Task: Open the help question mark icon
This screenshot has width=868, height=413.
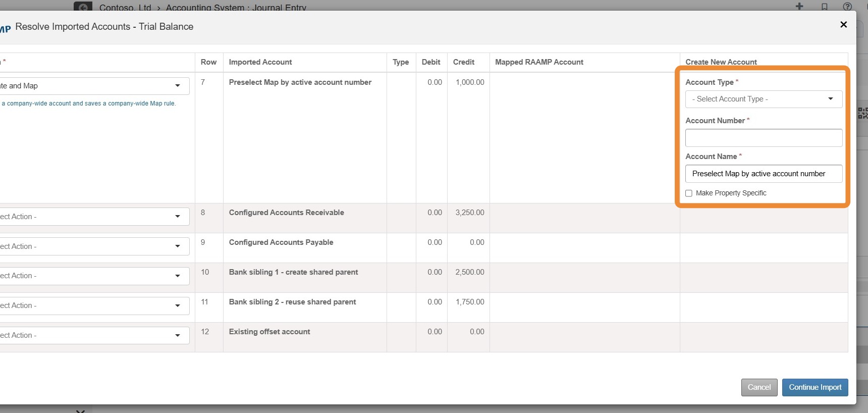Action: (x=847, y=7)
